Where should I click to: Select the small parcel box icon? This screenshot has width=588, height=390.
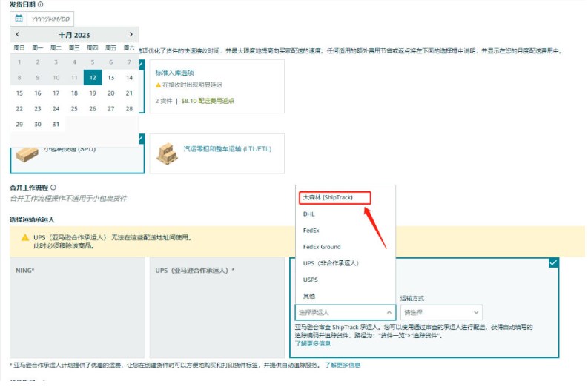coord(28,153)
